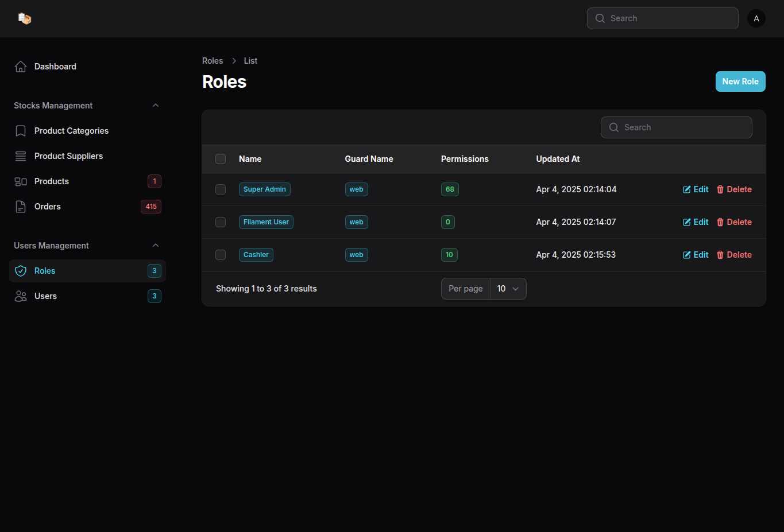The image size is (784, 532).
Task: Click the Product Suppliers list icon
Action: [x=21, y=156]
